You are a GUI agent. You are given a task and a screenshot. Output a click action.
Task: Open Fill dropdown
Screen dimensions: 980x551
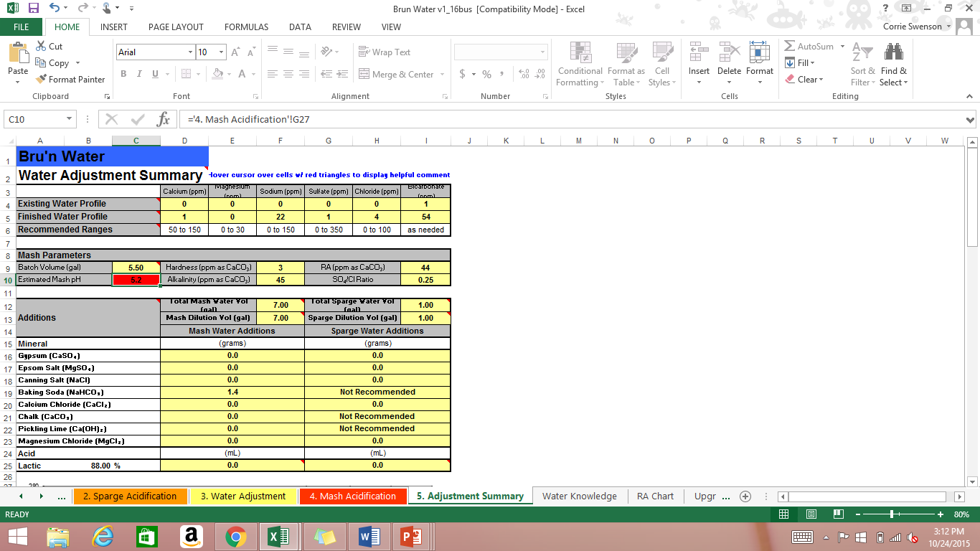pos(801,62)
